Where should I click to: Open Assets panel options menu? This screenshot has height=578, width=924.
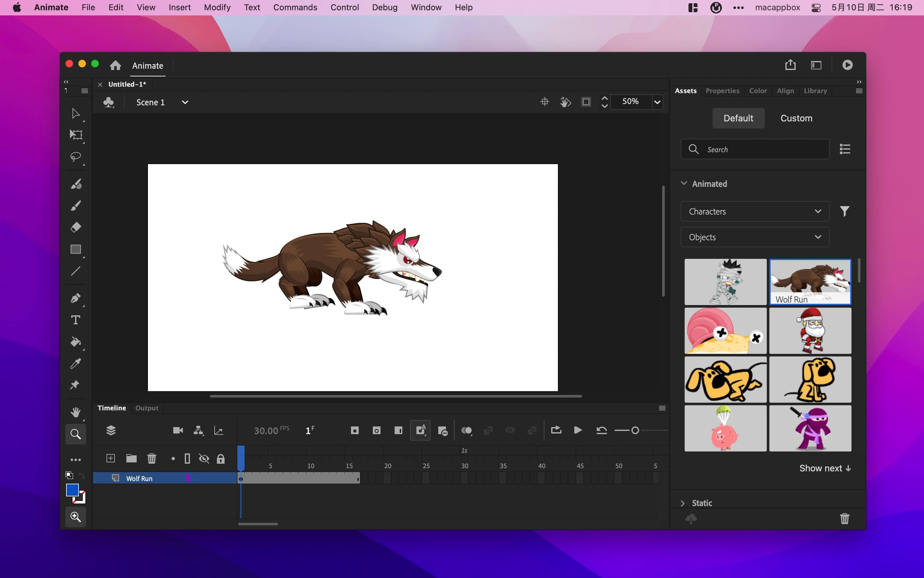point(859,91)
